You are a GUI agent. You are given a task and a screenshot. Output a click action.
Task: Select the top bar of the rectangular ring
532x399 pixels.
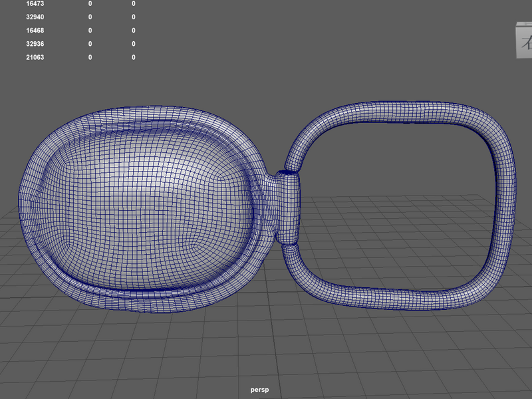[x=400, y=112]
